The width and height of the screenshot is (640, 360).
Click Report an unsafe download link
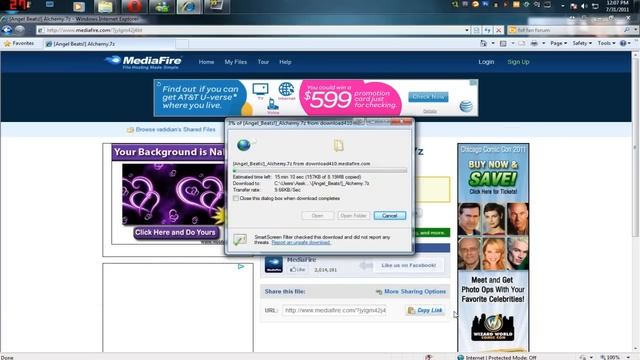(301, 242)
